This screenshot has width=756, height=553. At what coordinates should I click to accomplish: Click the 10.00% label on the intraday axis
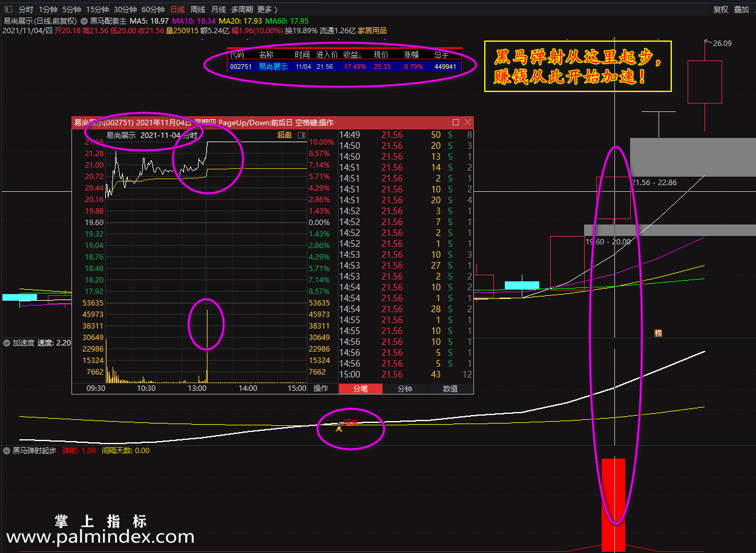[321, 142]
